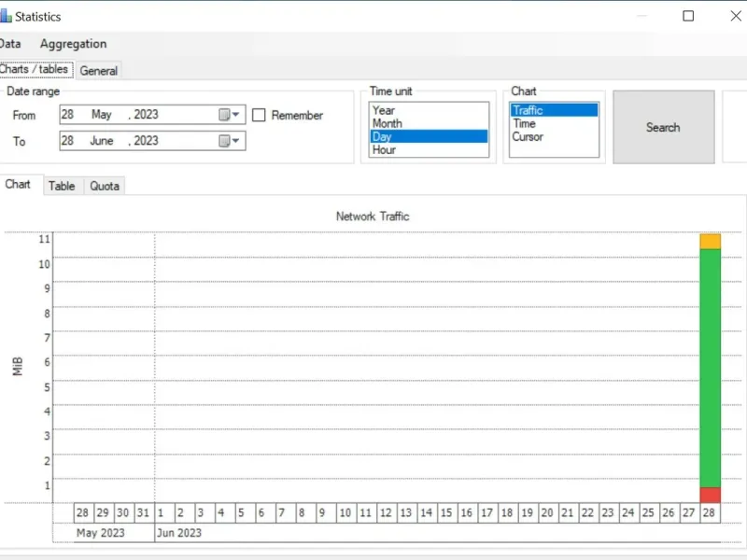Toggle the Remember checkbox
Viewport: 747px width, 560px height.
coord(259,115)
